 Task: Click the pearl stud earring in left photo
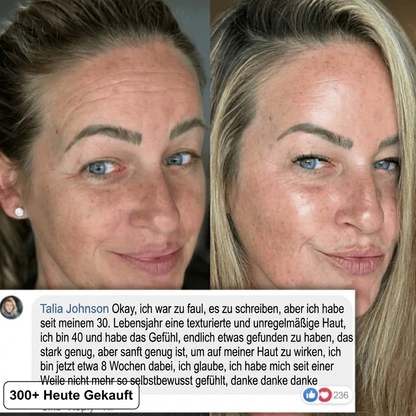pos(19,212)
